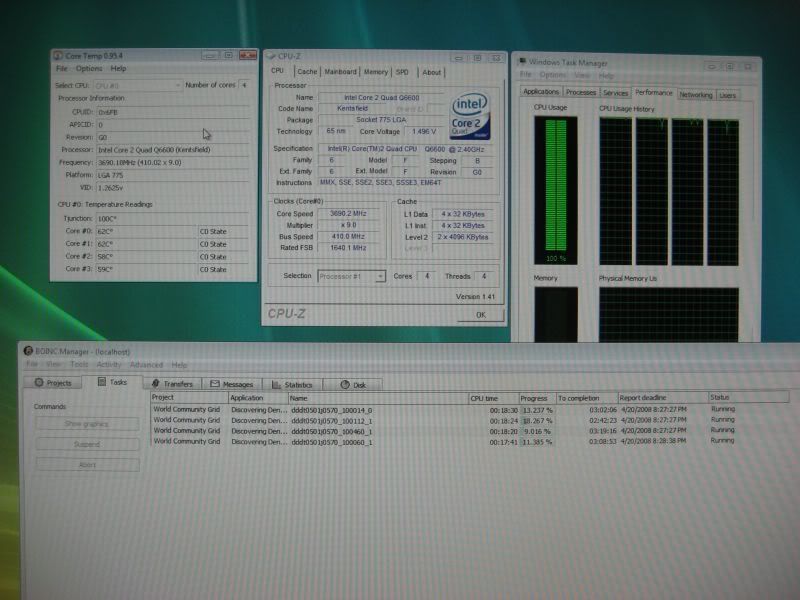The width and height of the screenshot is (800, 600).
Task: Sort tasks by Progress column header
Action: pos(537,398)
